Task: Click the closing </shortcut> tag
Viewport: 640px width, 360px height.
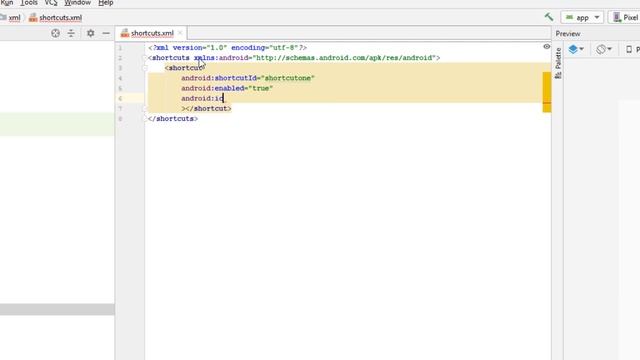Action: coord(208,109)
